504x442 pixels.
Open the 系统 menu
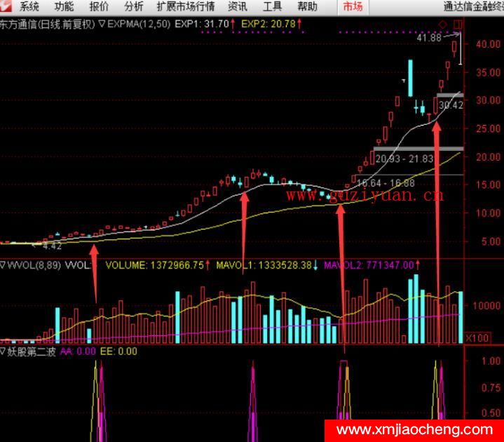[x=29, y=7]
